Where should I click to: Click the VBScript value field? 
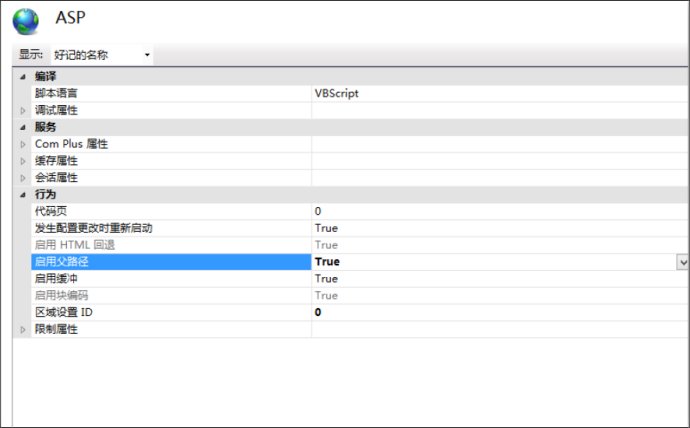(336, 93)
